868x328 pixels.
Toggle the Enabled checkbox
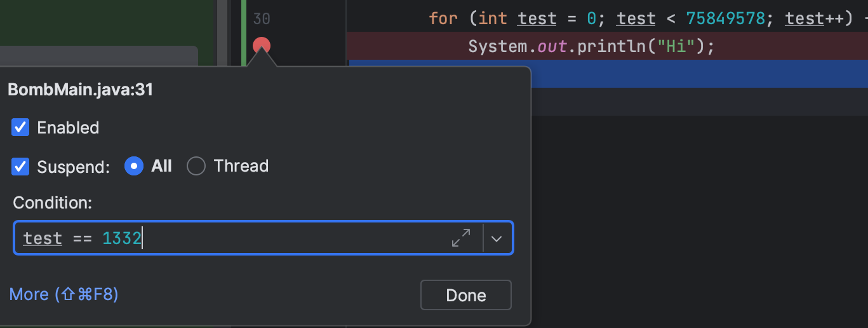coord(20,128)
